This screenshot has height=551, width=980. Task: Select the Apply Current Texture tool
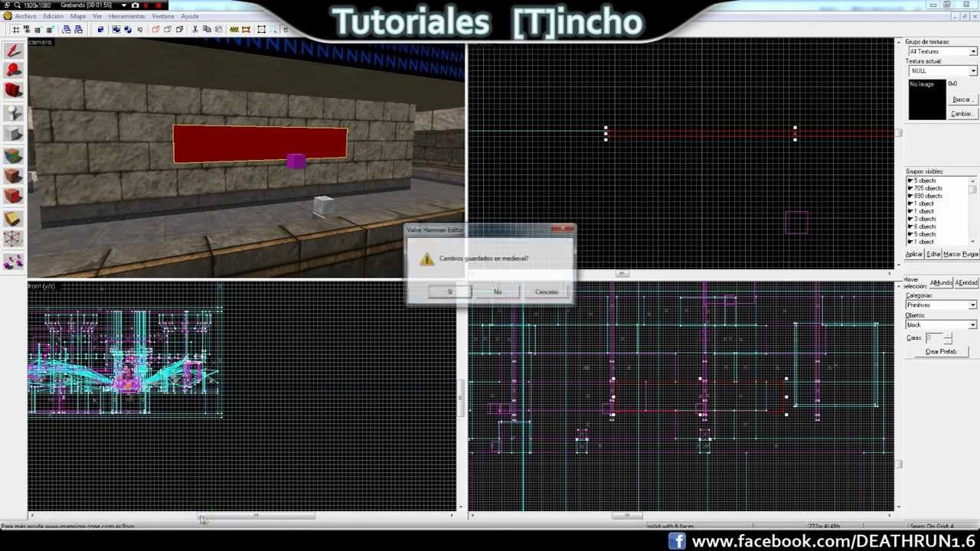pos(13,177)
